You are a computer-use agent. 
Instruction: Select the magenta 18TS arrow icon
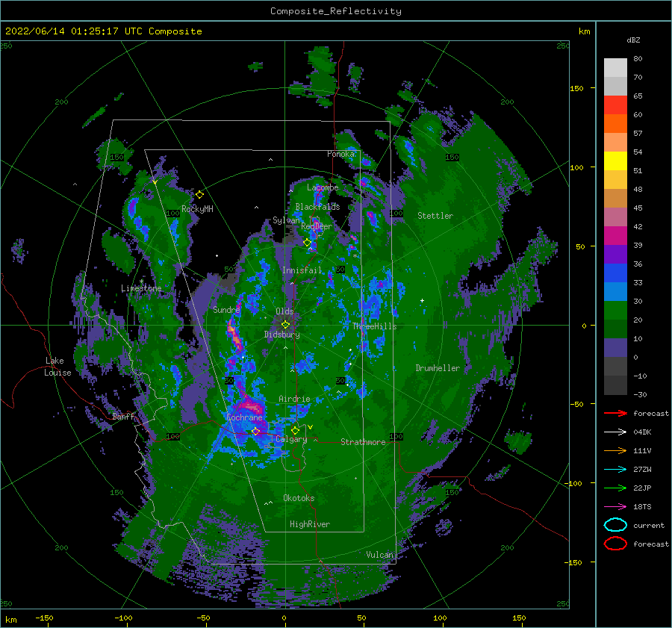point(615,507)
